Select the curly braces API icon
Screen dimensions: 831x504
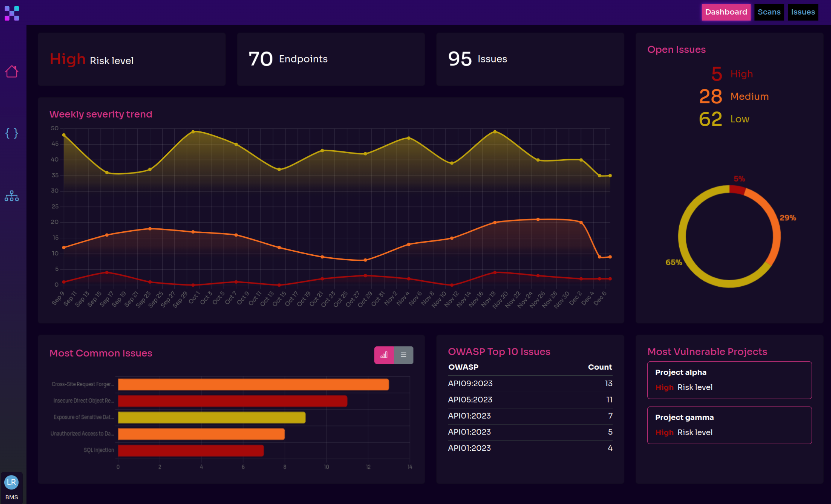(11, 133)
